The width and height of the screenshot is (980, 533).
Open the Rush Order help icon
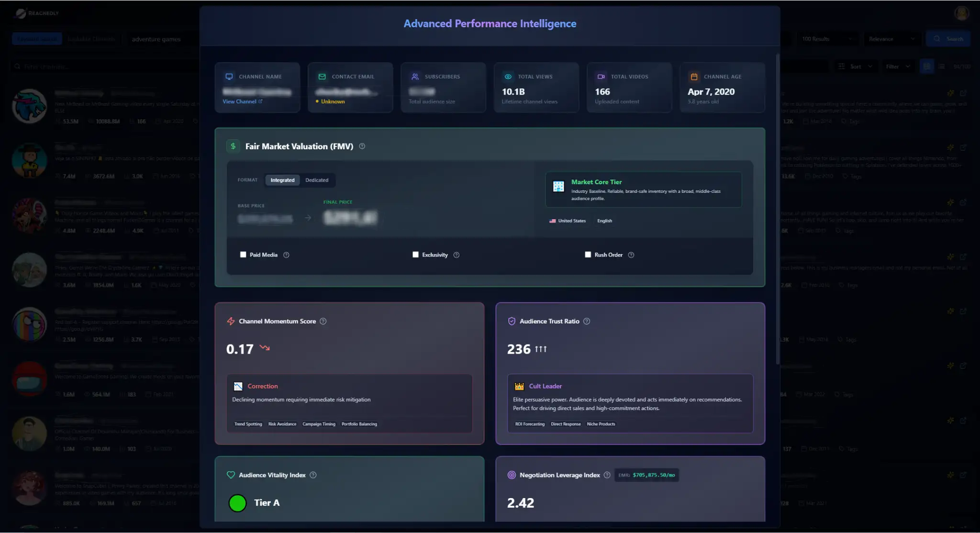point(631,255)
